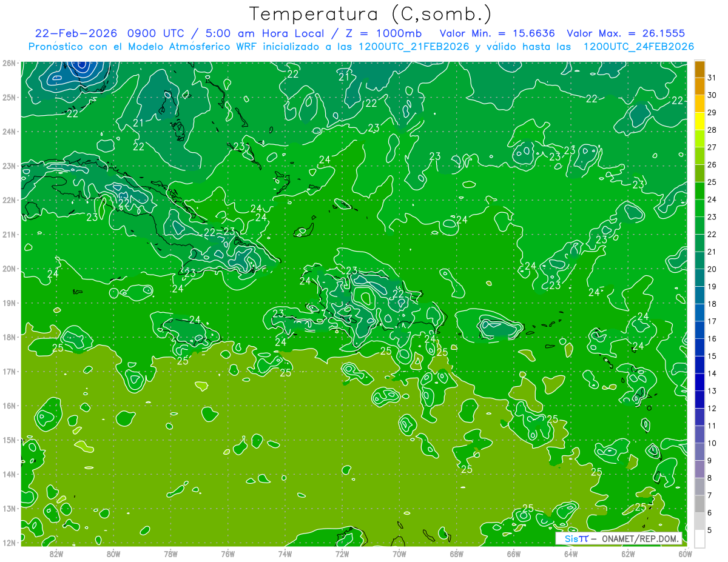The image size is (728, 562).
Task: Click the "1200UTC_24FEB2026" valid-until time text
Action: (638, 47)
